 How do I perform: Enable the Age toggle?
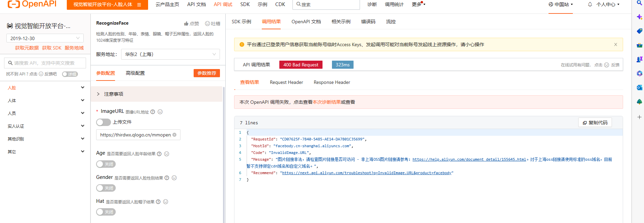coord(106,164)
